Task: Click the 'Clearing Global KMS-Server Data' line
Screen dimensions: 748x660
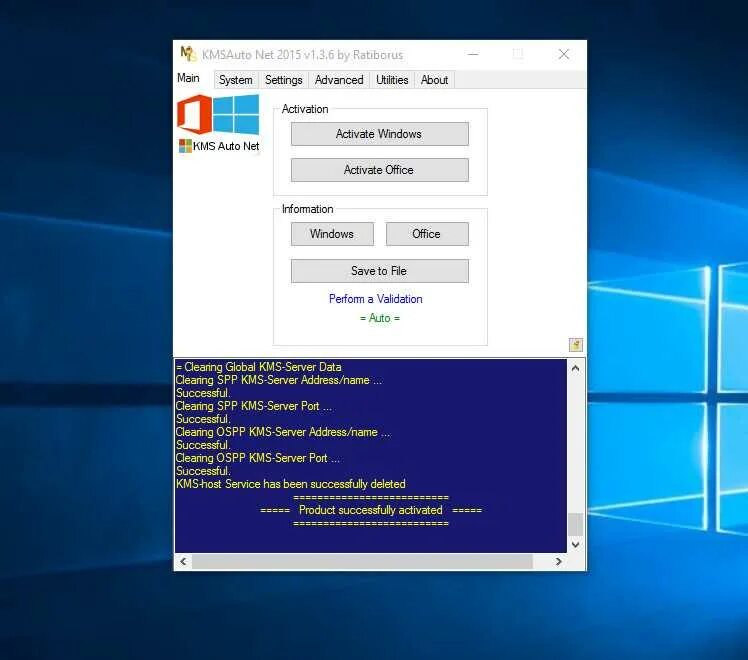Action: pyautogui.click(x=259, y=367)
